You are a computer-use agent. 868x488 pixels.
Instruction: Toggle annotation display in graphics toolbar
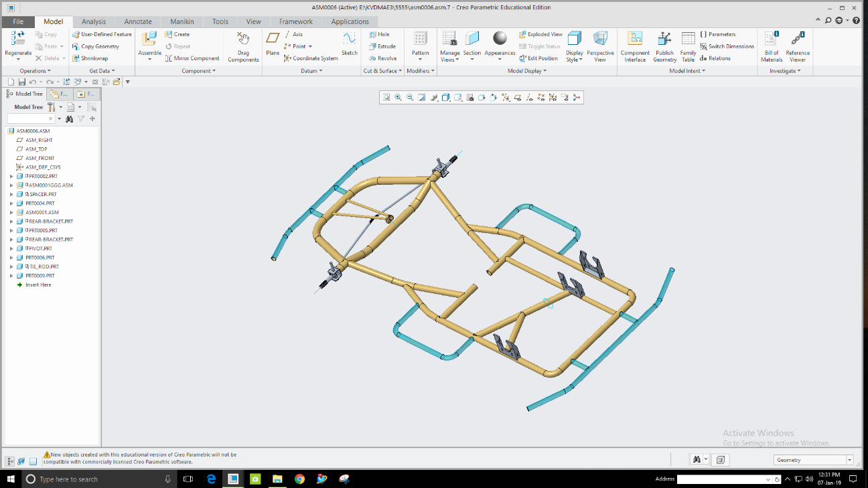point(565,98)
